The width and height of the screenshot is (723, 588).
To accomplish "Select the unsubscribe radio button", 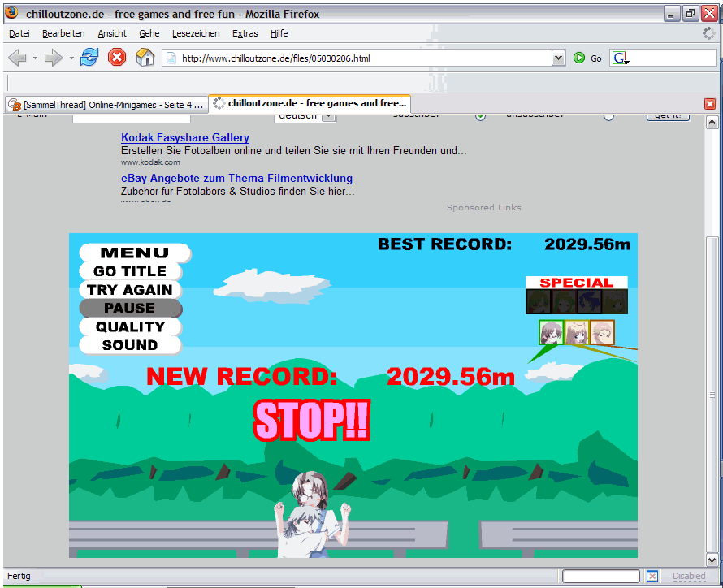I will [x=608, y=116].
